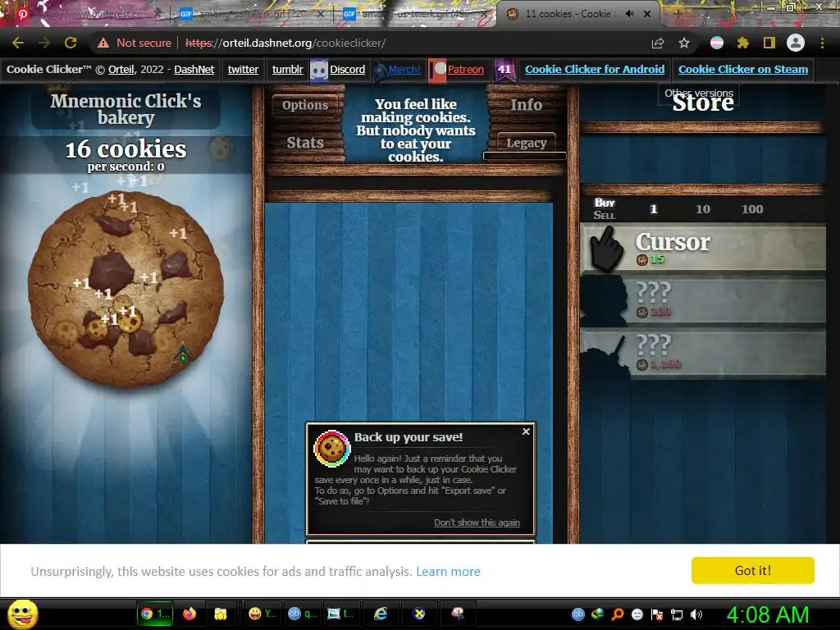Select the third locked ??? store item costing 1,100
840x630 pixels.
(703, 354)
